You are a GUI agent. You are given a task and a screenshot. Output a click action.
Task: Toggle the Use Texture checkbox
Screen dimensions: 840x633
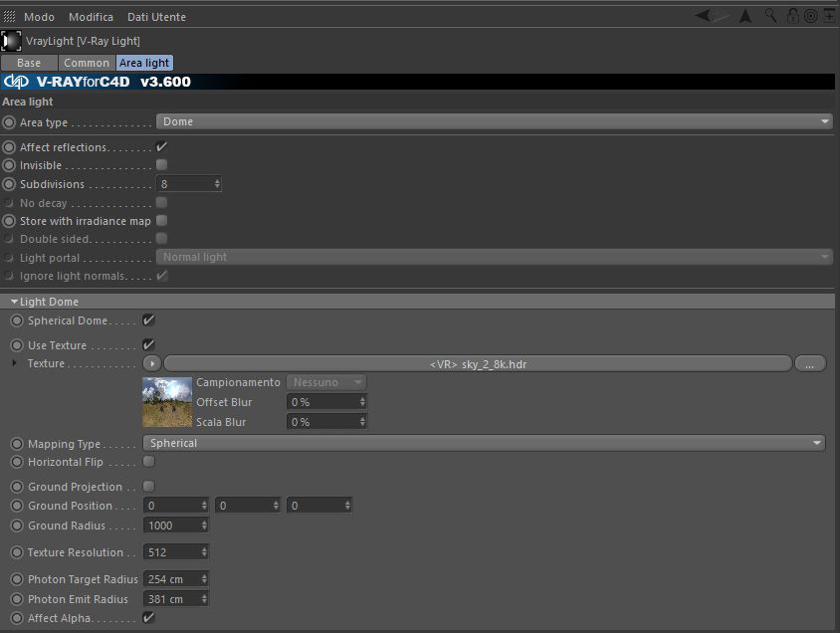point(148,345)
